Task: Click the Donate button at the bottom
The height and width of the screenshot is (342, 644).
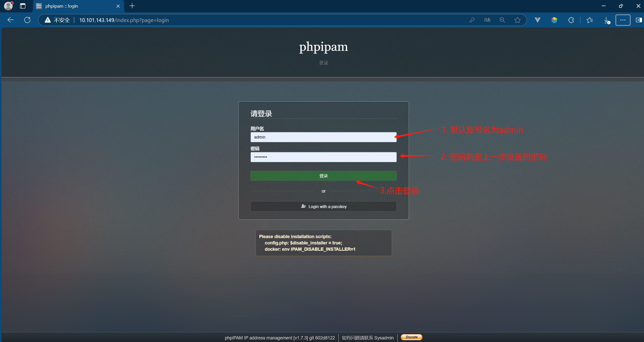Action: pos(411,337)
